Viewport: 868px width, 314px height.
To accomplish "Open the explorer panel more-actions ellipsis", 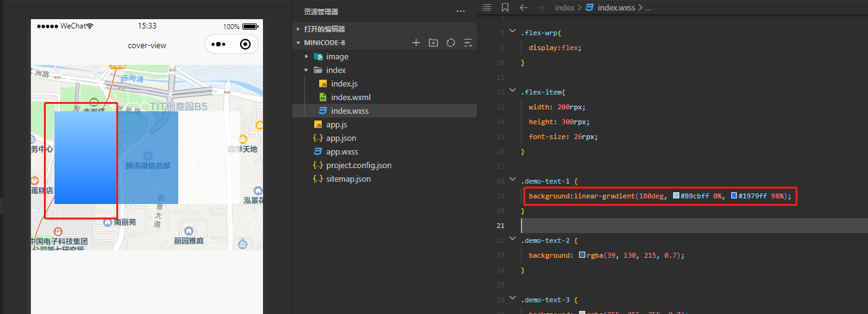I will coord(460,11).
